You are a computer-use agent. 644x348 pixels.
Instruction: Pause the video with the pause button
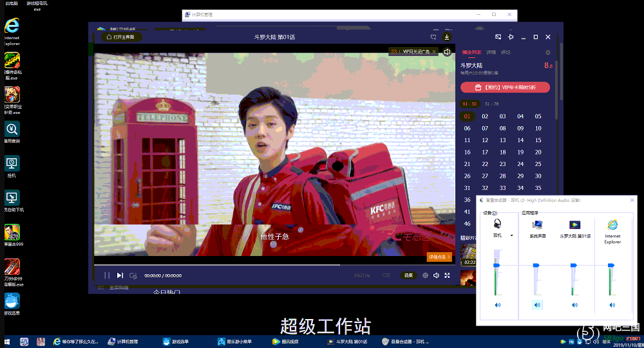pyautogui.click(x=107, y=275)
